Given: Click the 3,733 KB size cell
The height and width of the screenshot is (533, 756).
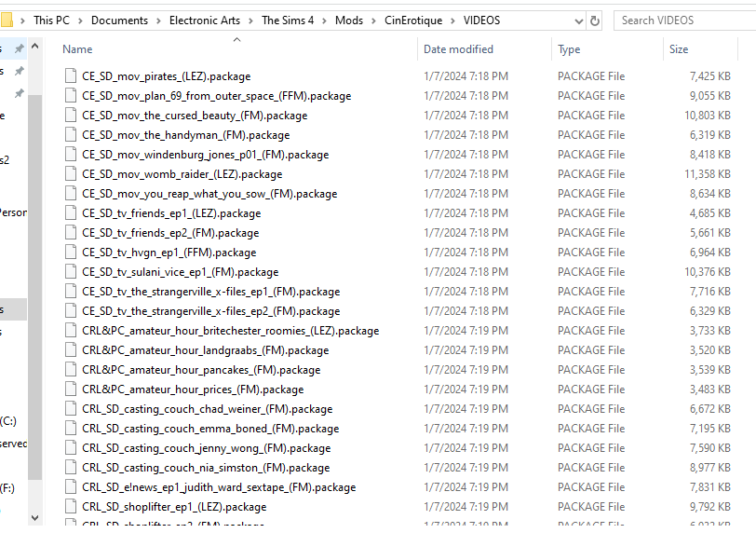Looking at the screenshot, I should pyautogui.click(x=709, y=331).
